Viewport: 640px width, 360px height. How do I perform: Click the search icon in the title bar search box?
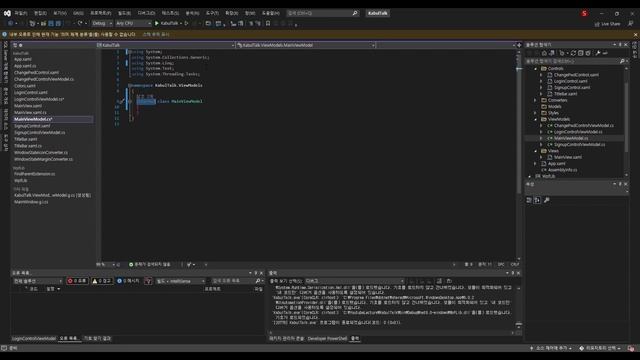[355, 13]
